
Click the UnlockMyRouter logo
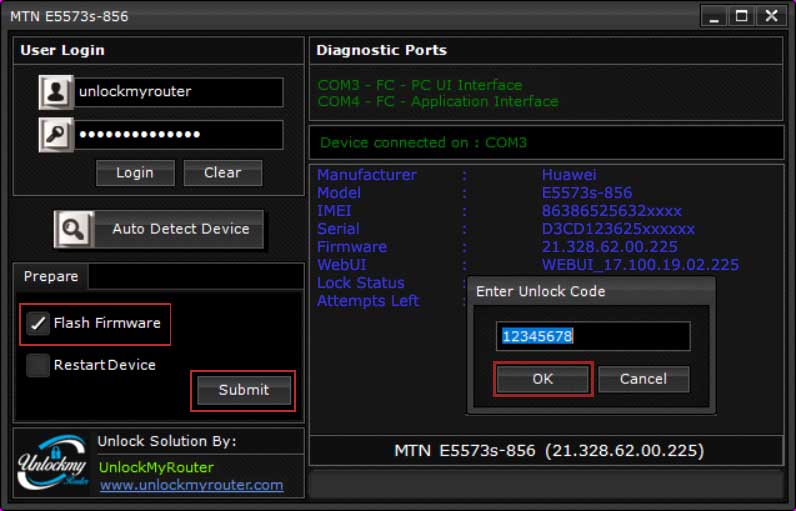[x=53, y=461]
